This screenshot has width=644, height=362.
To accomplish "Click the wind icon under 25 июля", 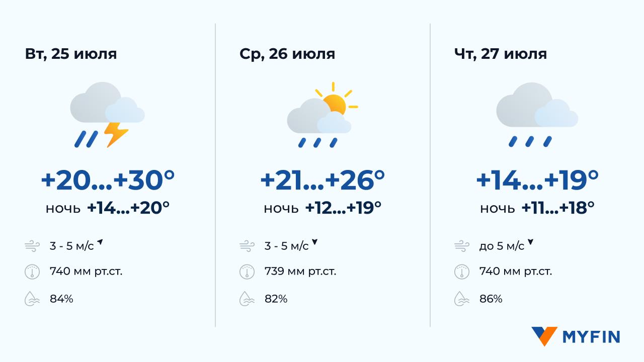I will click(x=32, y=246).
